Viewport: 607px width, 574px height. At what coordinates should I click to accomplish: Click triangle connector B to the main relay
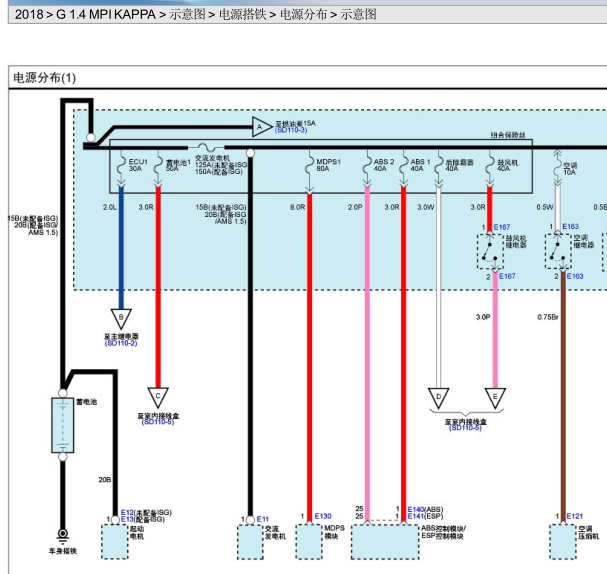tap(121, 318)
